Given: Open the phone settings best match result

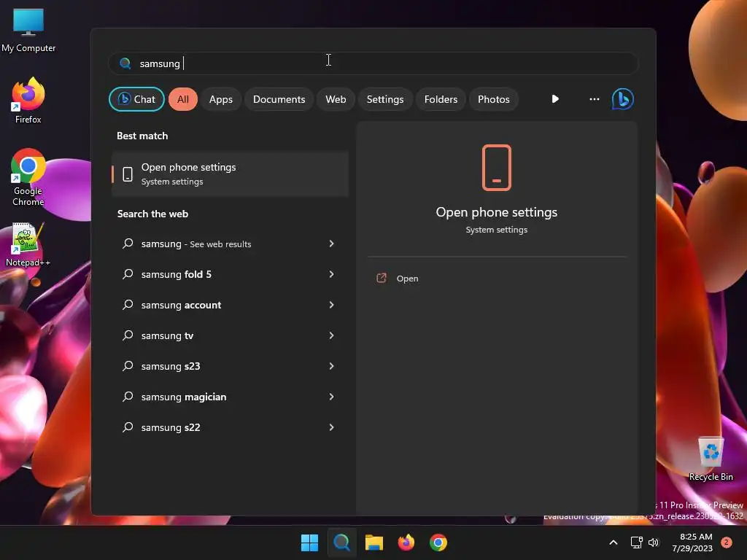Looking at the screenshot, I should point(230,174).
